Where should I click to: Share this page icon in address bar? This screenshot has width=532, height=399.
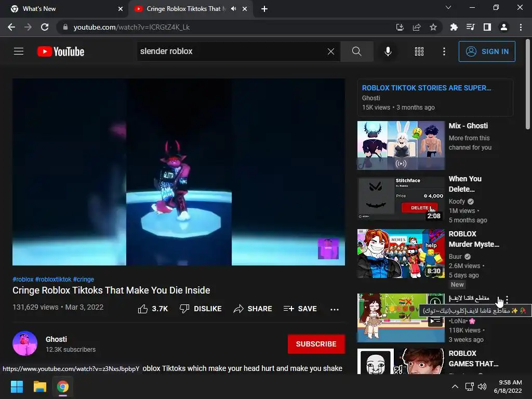[x=417, y=27]
